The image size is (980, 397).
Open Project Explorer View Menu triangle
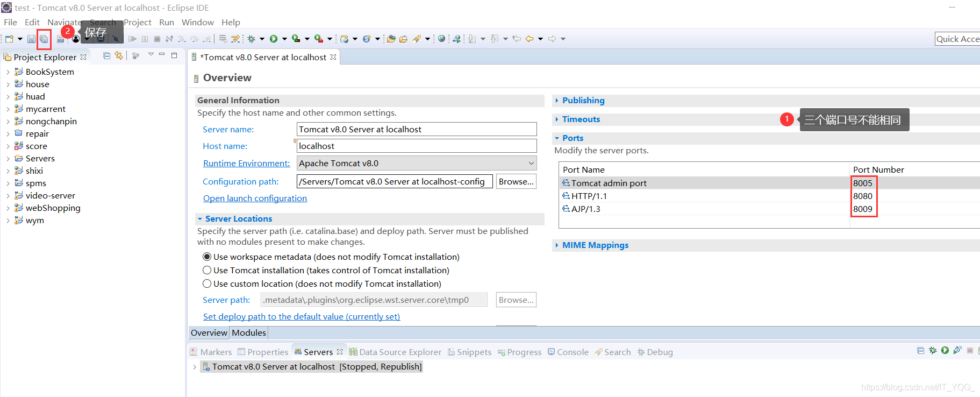click(151, 54)
